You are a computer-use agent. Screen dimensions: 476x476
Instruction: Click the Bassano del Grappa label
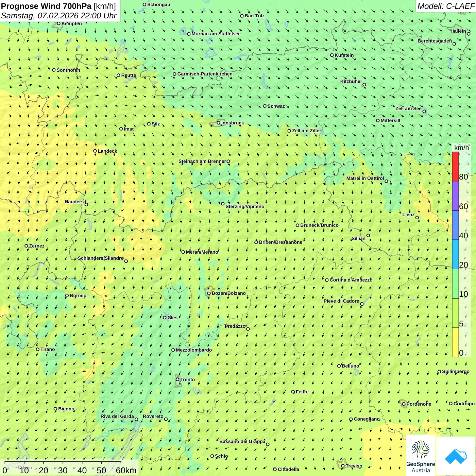coord(242,441)
